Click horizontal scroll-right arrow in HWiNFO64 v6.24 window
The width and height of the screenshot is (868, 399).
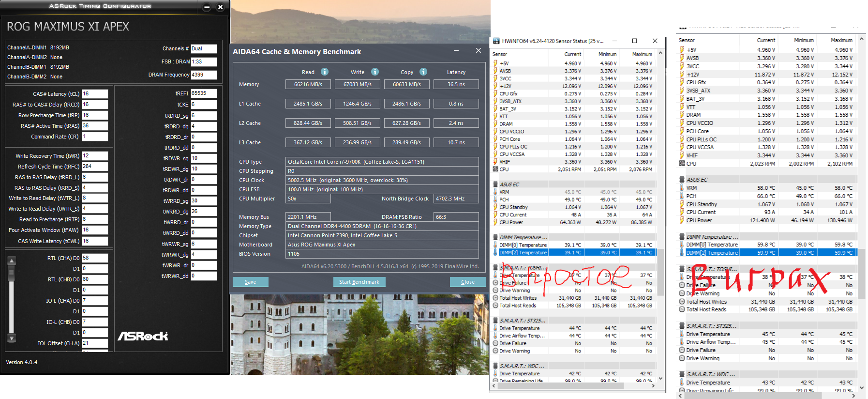654,386
